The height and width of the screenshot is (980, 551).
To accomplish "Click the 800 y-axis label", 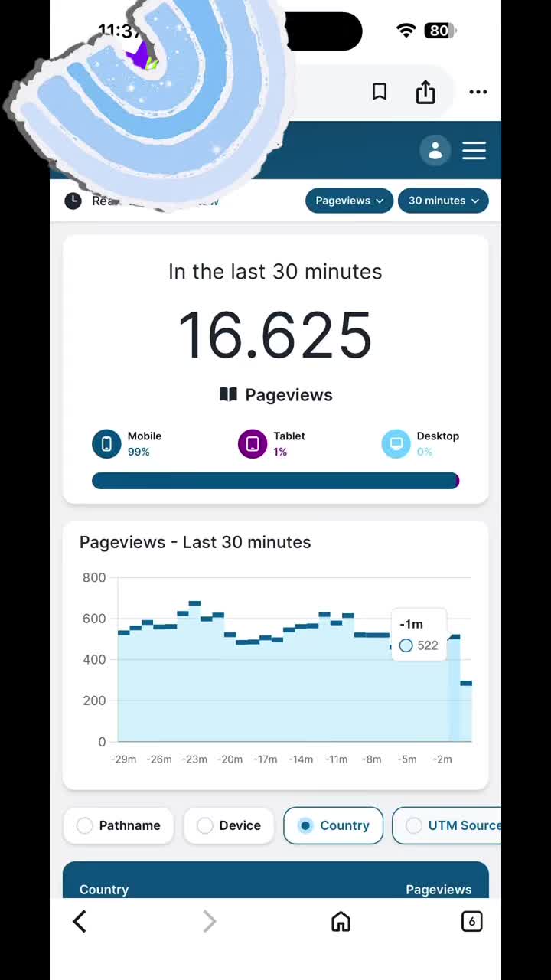I will [x=94, y=577].
